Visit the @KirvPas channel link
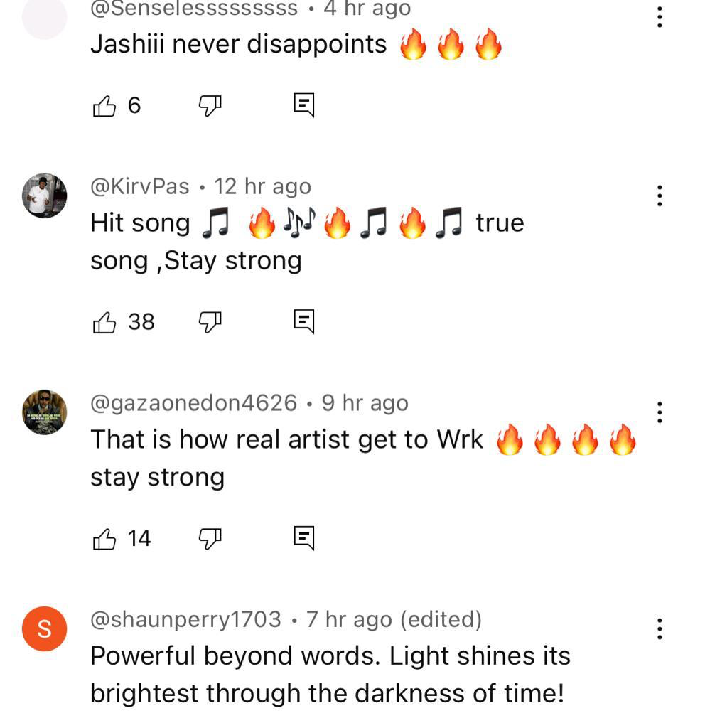The width and height of the screenshot is (705, 728). coord(140,187)
